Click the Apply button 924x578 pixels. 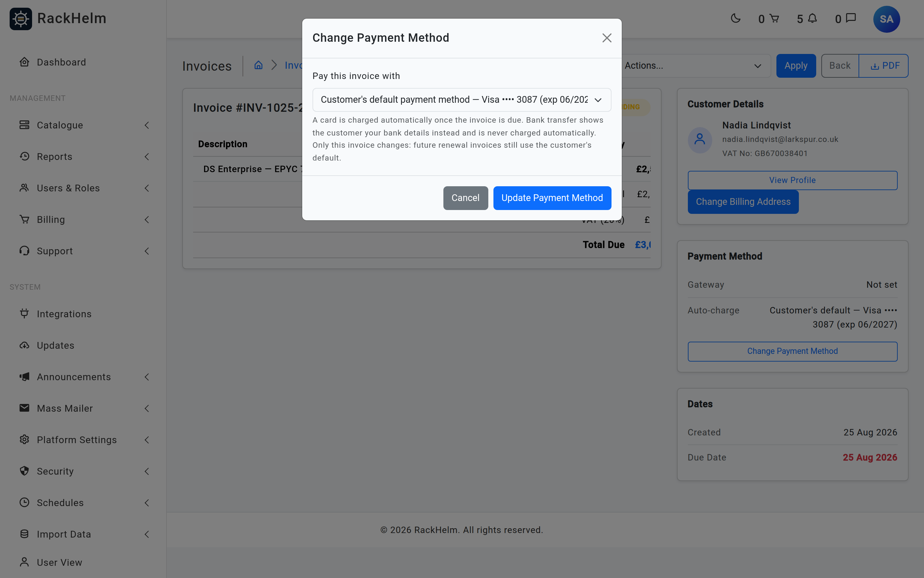(x=796, y=66)
